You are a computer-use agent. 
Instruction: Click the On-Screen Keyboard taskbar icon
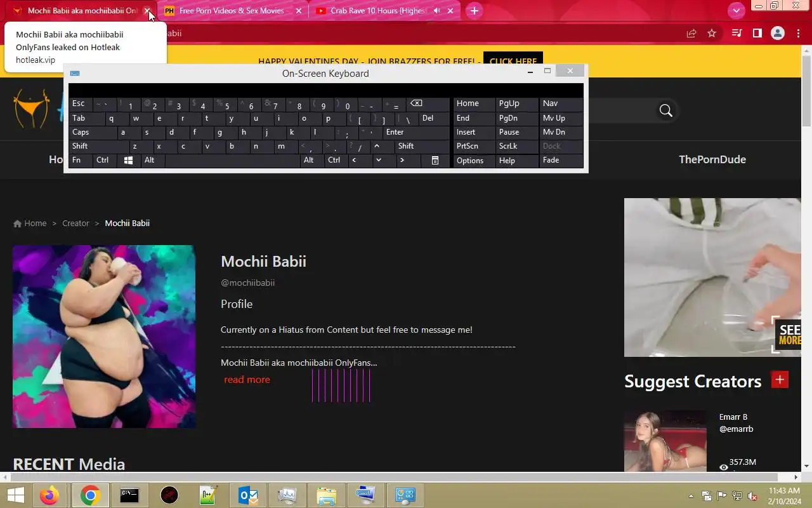click(365, 495)
